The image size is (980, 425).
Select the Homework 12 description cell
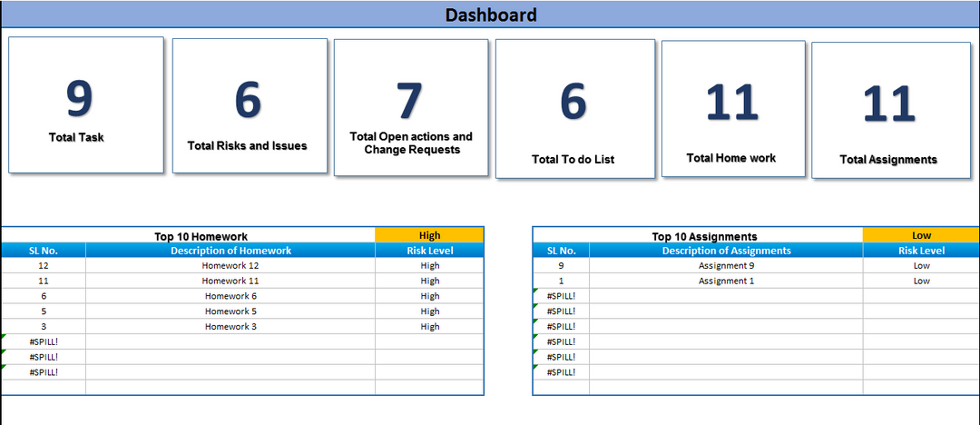pyautogui.click(x=230, y=266)
